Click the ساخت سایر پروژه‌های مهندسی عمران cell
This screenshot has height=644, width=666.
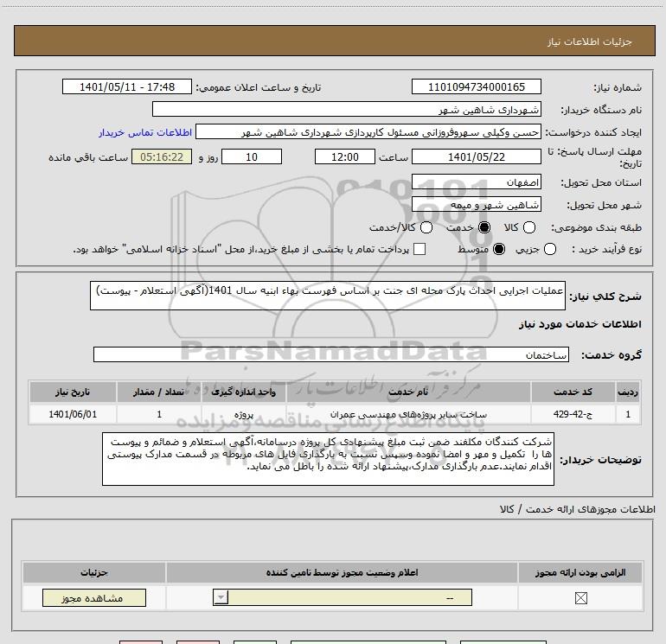pyautogui.click(x=408, y=414)
